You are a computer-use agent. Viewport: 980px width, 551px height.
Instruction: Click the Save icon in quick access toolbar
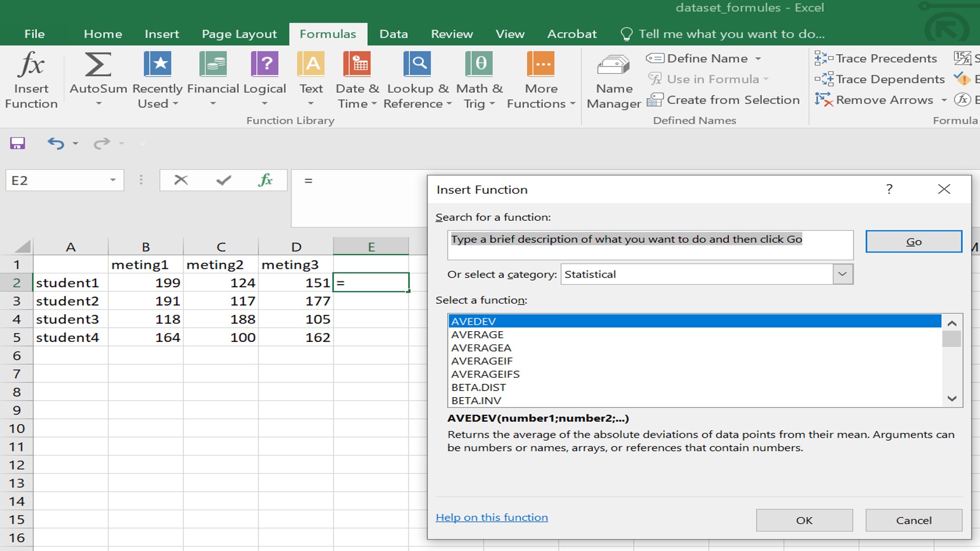tap(17, 143)
